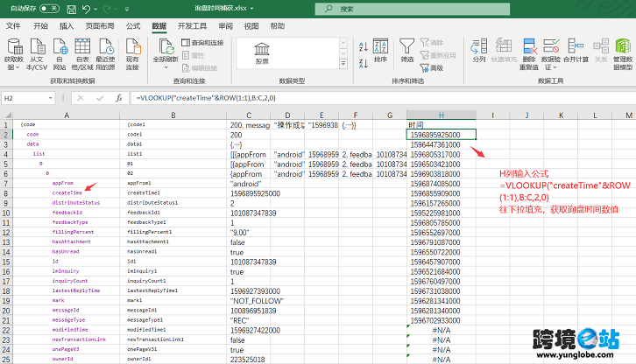Click the Save floppy disk icon
Image resolution: width=636 pixels, height=364 pixels.
pyautogui.click(x=71, y=9)
